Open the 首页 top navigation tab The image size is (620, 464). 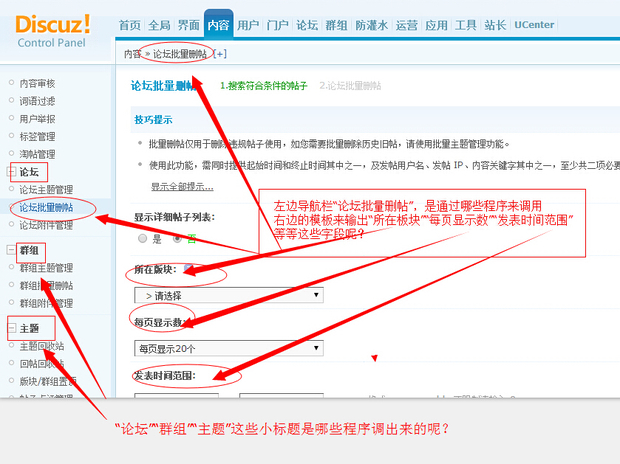click(130, 25)
